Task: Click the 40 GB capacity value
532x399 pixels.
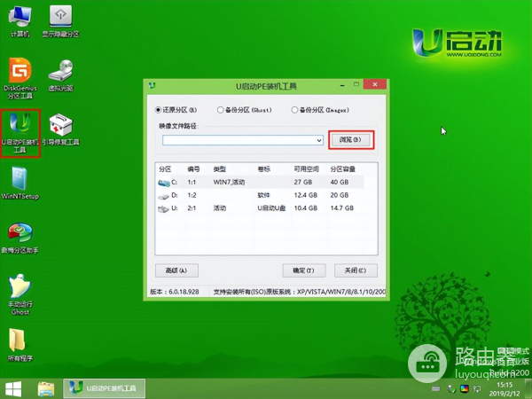Action: click(340, 182)
